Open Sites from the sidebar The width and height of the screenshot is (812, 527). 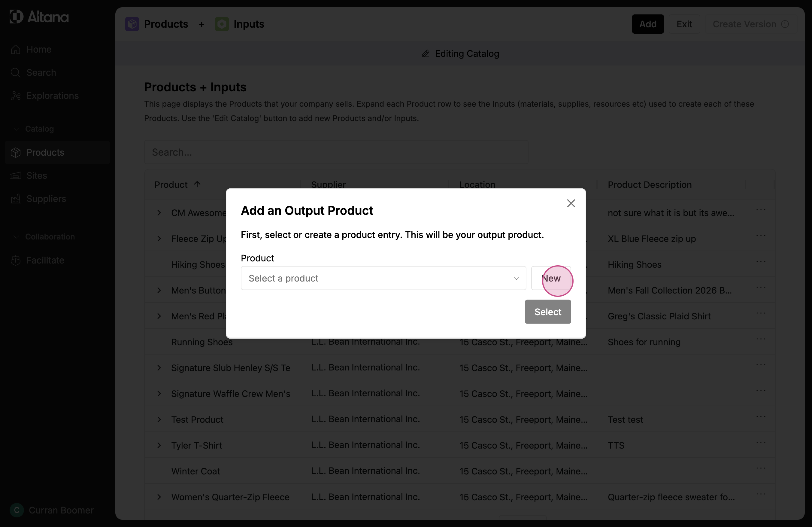[37, 175]
